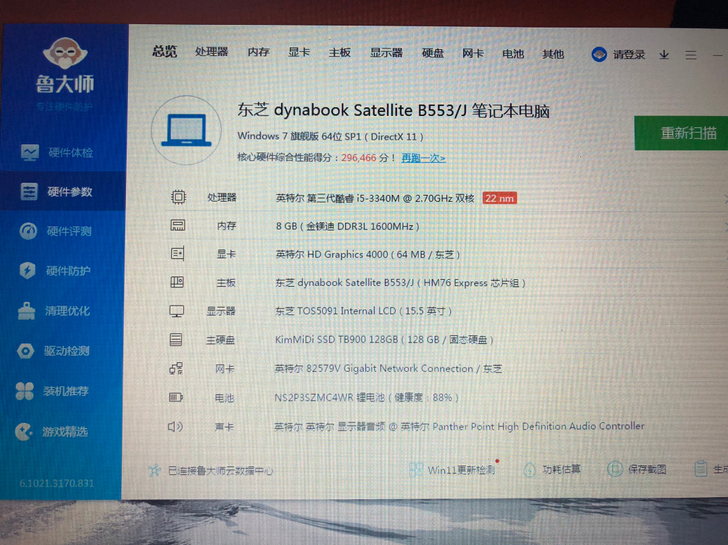Click the monitor display icon
The image size is (728, 545).
tap(176, 311)
